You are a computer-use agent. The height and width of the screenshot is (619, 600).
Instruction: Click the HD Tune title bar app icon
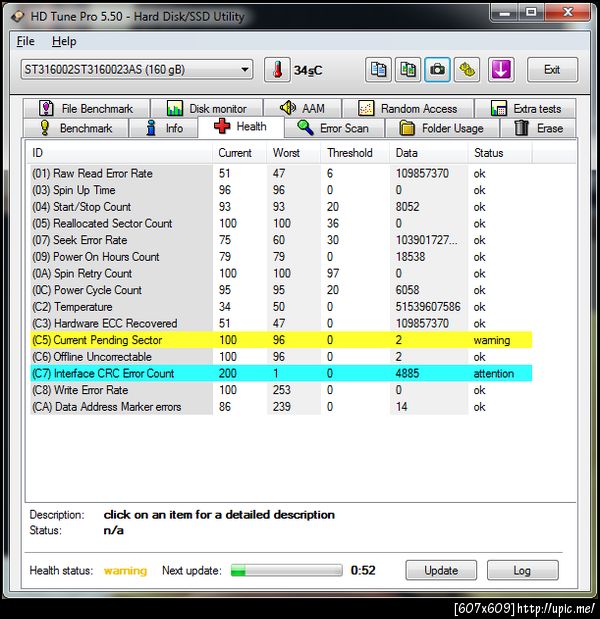(x=18, y=17)
